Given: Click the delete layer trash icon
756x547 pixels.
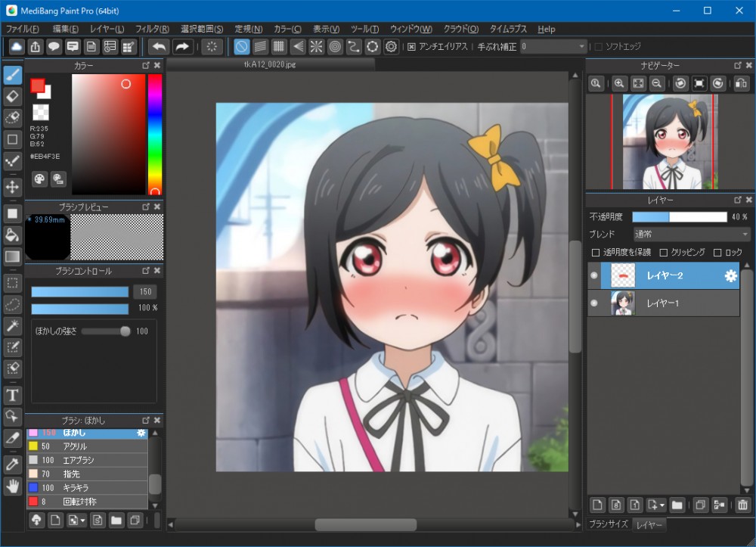Looking at the screenshot, I should pyautogui.click(x=742, y=505).
